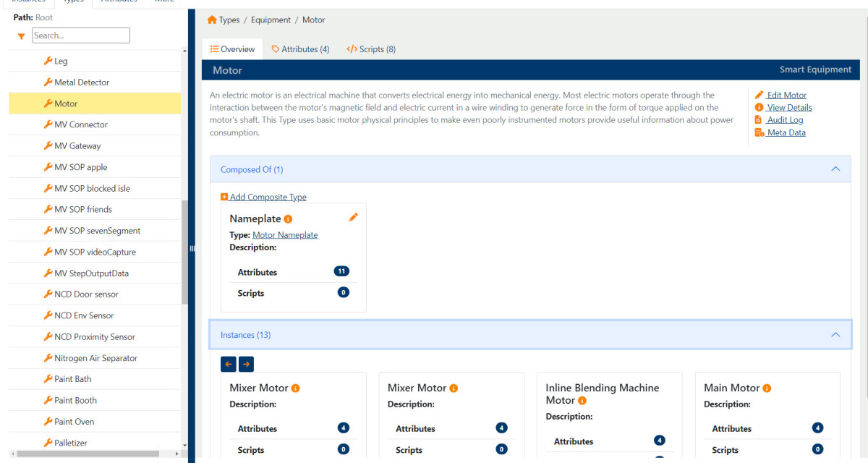Viewport: 868px width, 463px height.
Task: Click the info icon next to Mixer Motor
Action: pos(294,388)
